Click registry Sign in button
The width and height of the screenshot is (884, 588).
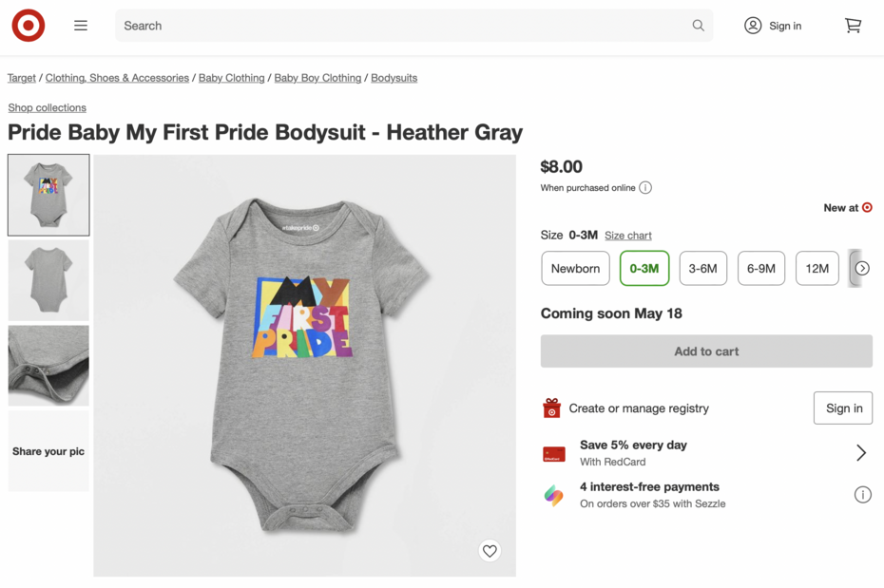click(842, 408)
